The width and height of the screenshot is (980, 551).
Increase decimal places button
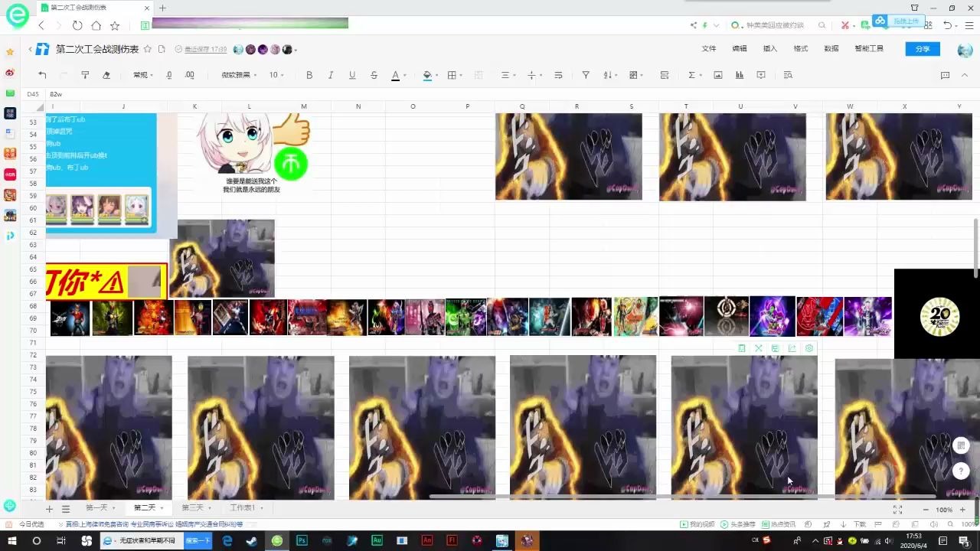point(190,75)
